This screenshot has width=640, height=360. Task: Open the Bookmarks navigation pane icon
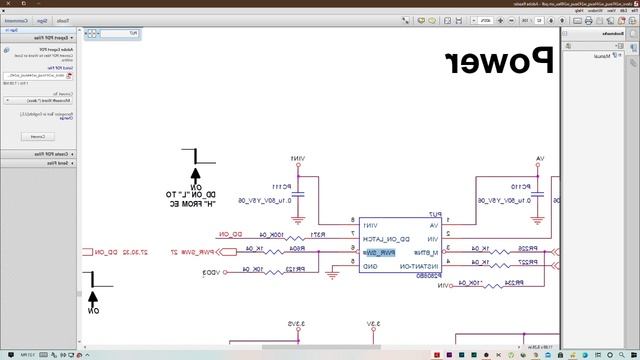633,48
